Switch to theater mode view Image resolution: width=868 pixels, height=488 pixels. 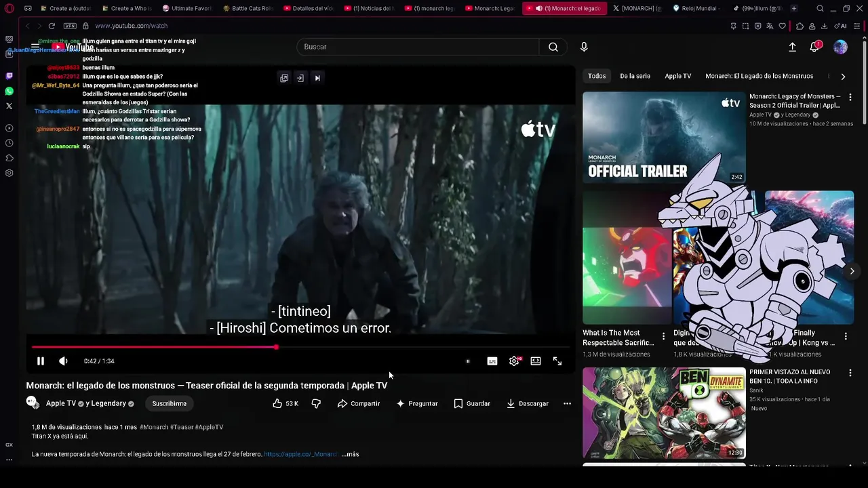tap(536, 361)
